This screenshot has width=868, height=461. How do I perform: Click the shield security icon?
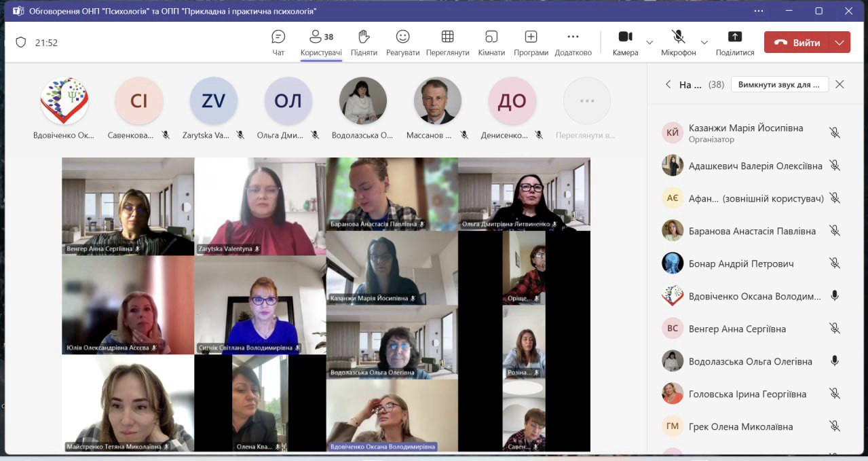pos(20,42)
